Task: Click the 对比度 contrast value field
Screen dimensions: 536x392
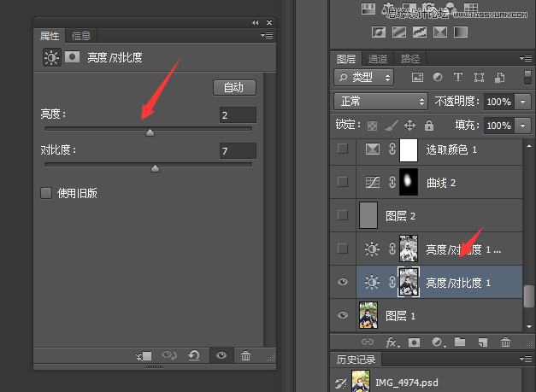Action: coord(238,151)
